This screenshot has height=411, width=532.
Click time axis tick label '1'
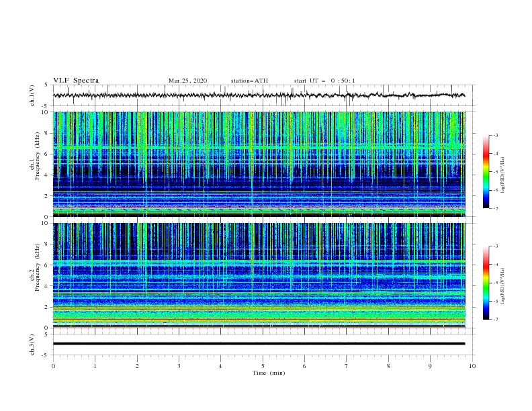click(x=95, y=366)
